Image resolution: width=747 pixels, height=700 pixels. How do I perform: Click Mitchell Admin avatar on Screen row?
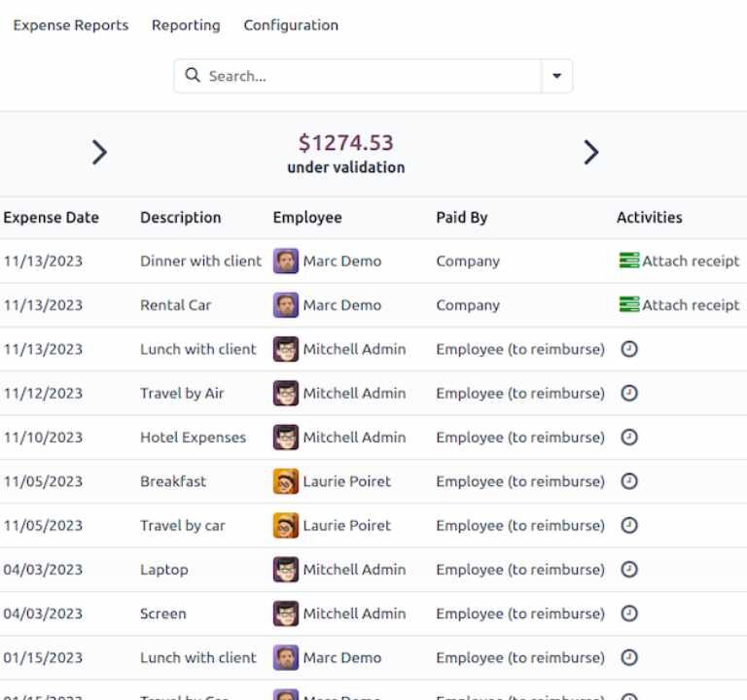click(285, 613)
